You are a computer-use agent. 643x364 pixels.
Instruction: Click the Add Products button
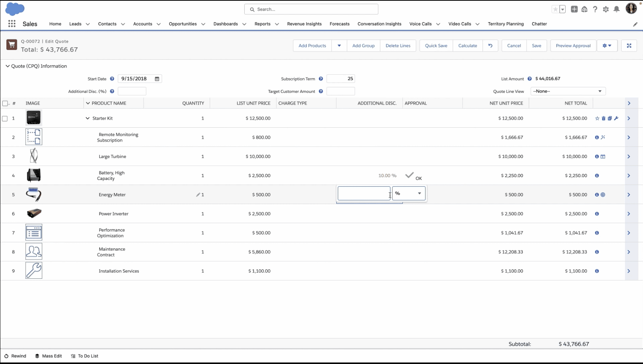(312, 45)
